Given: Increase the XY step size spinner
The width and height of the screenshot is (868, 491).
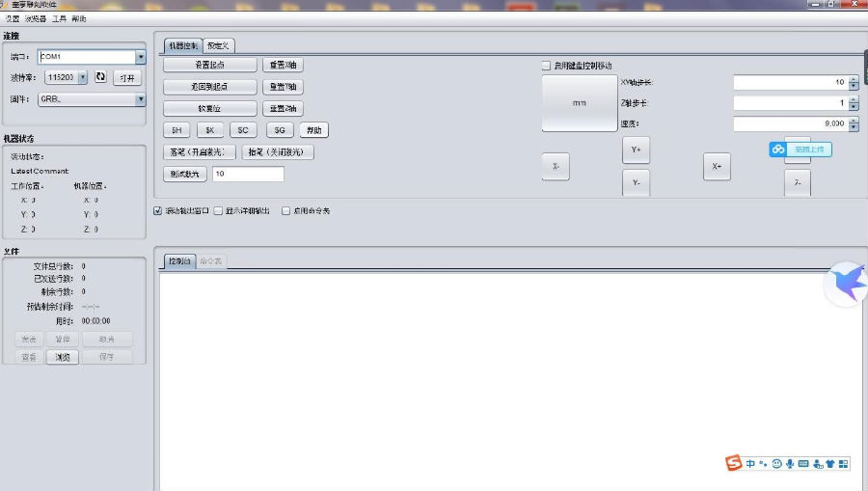Looking at the screenshot, I should click(x=854, y=79).
